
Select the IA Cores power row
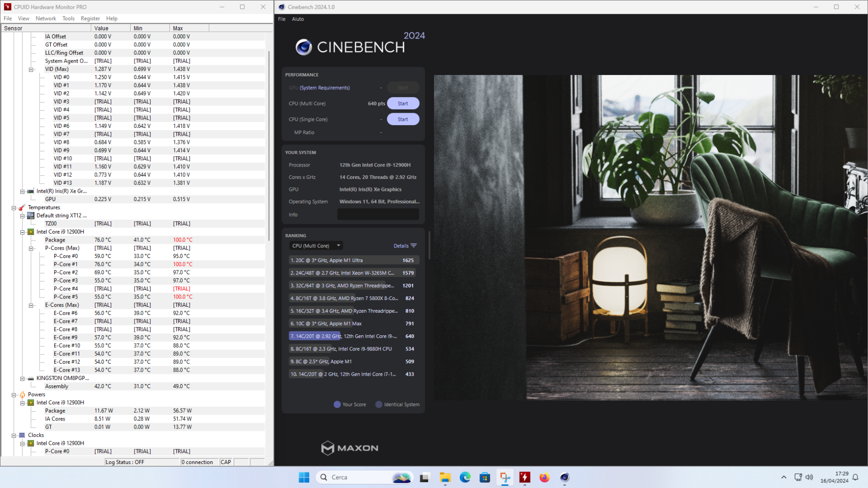[133, 419]
